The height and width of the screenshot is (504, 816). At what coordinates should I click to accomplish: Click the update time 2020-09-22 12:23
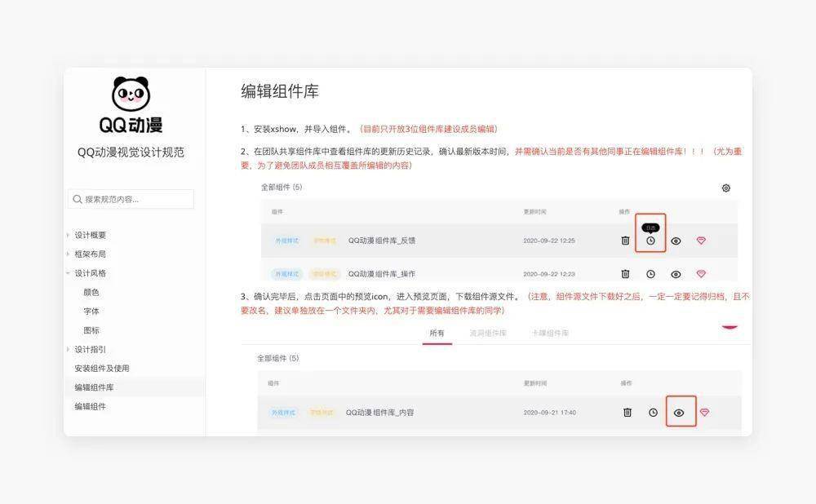[x=549, y=274]
